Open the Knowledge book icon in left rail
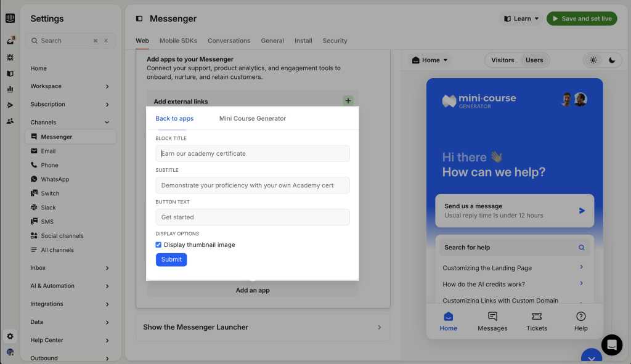631x364 pixels. tap(10, 74)
